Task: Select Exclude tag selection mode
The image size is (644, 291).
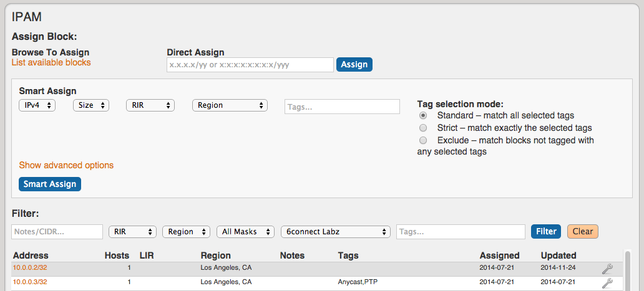Action: coord(423,141)
